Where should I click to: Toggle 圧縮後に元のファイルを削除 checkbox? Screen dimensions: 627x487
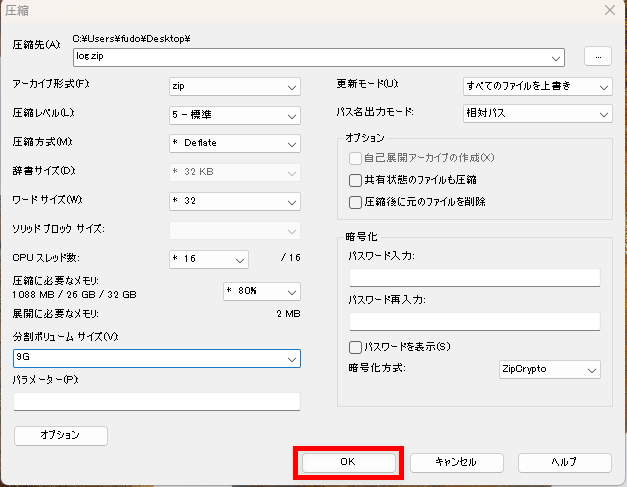355,202
